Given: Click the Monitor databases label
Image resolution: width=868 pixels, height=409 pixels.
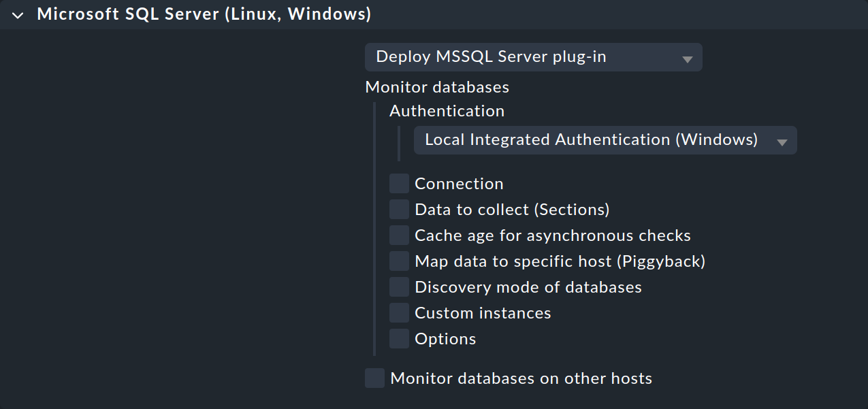Looking at the screenshot, I should point(437,87).
